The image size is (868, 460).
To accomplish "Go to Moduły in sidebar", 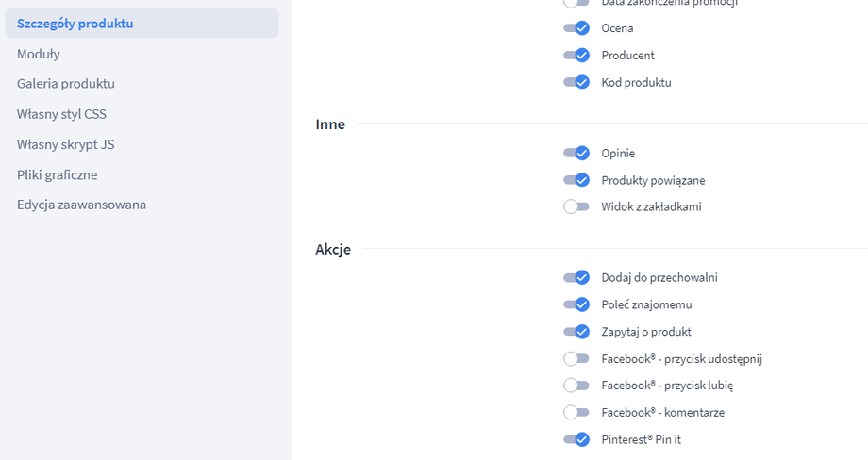I will 39,54.
